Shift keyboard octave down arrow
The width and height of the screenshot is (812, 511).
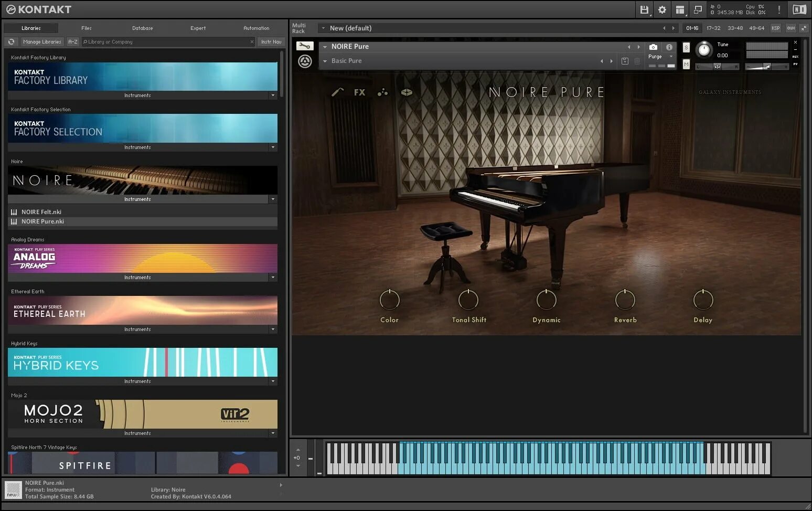[x=298, y=466]
